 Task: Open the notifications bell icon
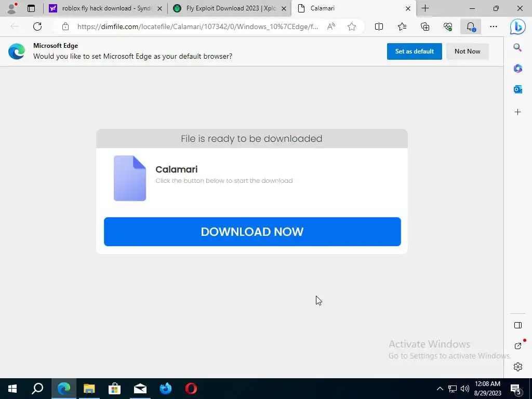click(471, 26)
